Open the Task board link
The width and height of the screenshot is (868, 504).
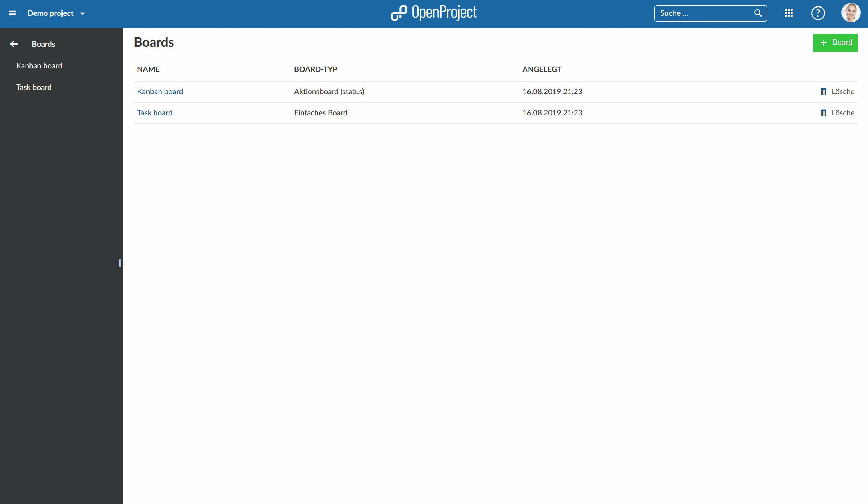(155, 113)
